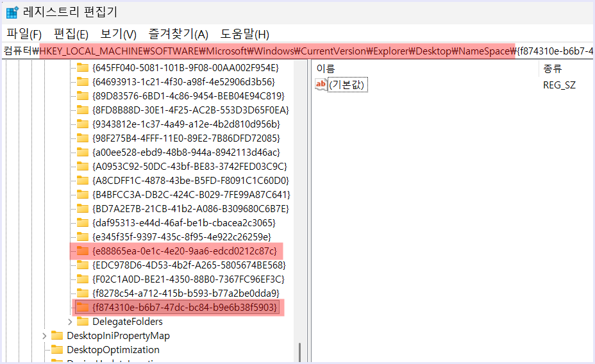Select key name {F02C1A0D-BE21-4350-88B0-7367FC96EF3C}
595x364 pixels.
(189, 279)
